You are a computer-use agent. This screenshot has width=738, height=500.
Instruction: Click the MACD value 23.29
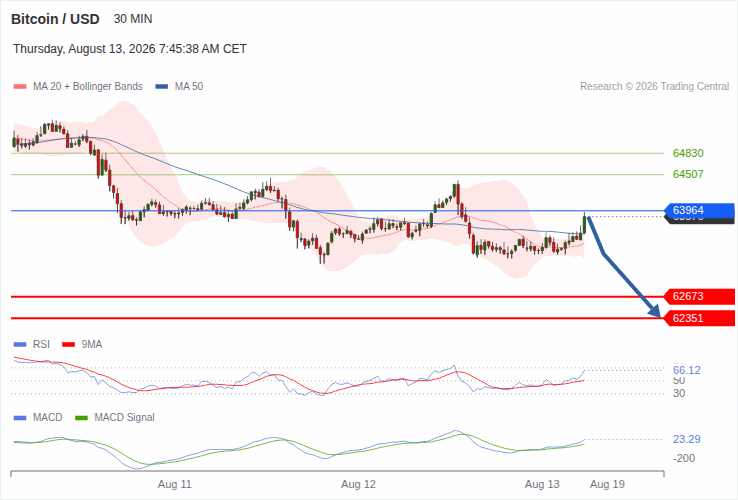click(687, 440)
